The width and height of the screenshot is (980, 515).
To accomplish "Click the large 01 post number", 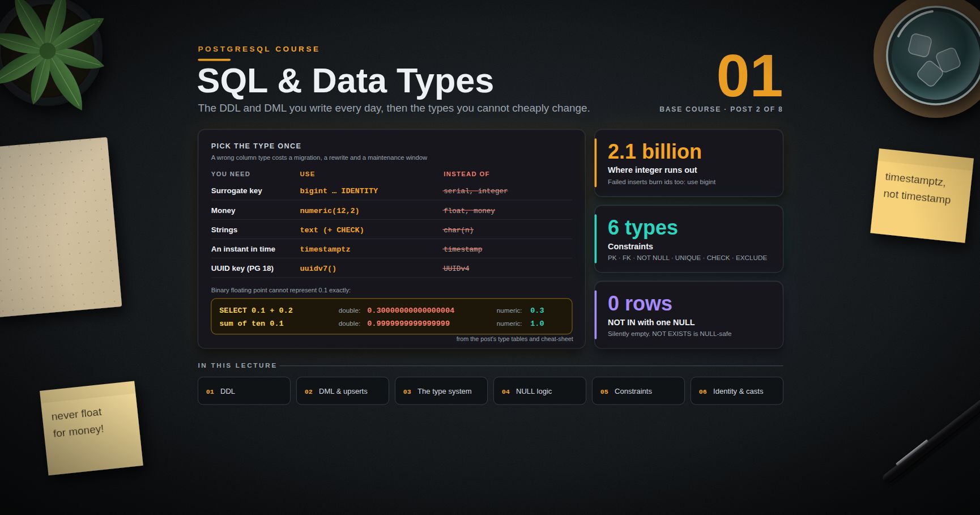I will [749, 76].
